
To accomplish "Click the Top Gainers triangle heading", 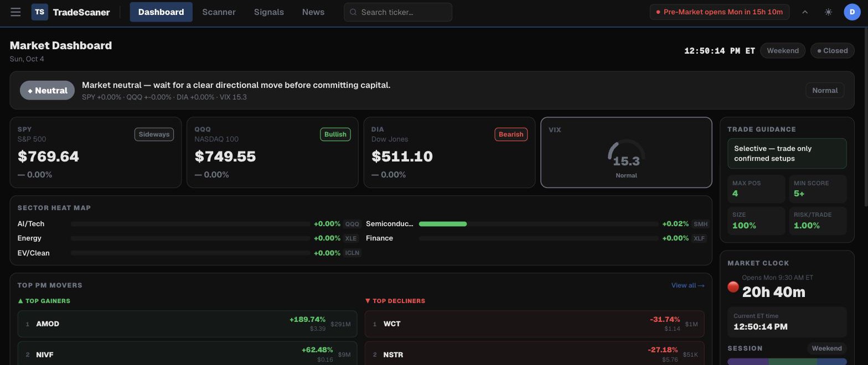I will coord(44,301).
